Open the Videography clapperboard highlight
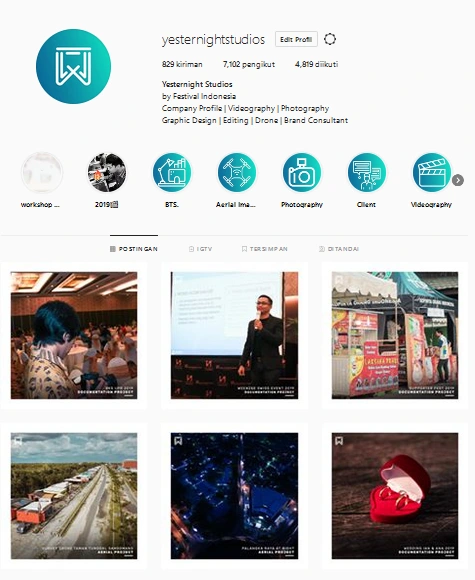 coord(432,173)
